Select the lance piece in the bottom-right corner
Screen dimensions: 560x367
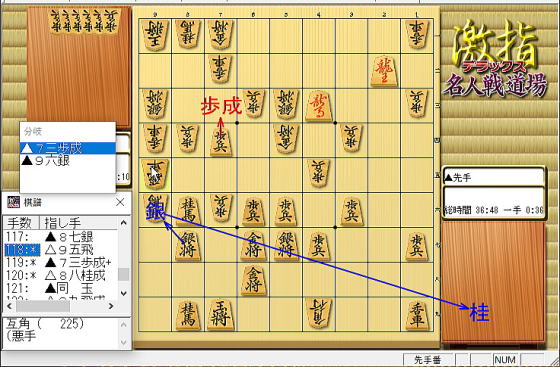click(x=417, y=314)
